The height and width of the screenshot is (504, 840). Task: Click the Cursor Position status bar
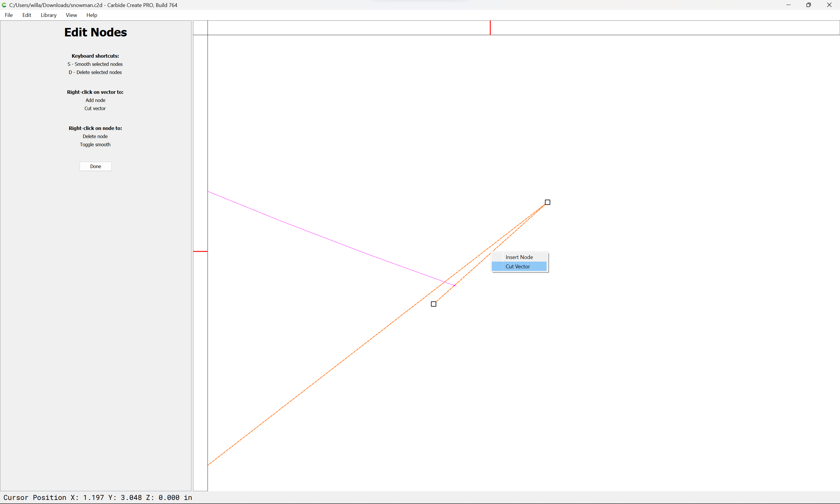click(x=98, y=498)
